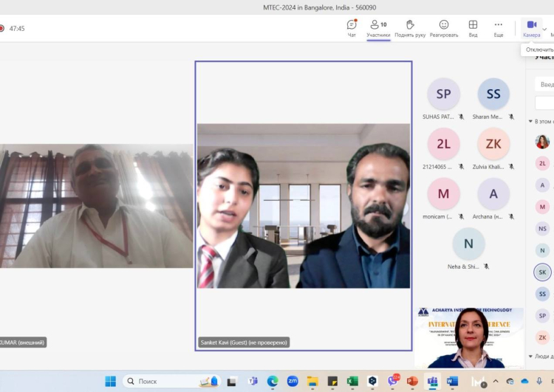Collapse the 'В этом с...' participants section
The width and height of the screenshot is (554, 392).
530,121
